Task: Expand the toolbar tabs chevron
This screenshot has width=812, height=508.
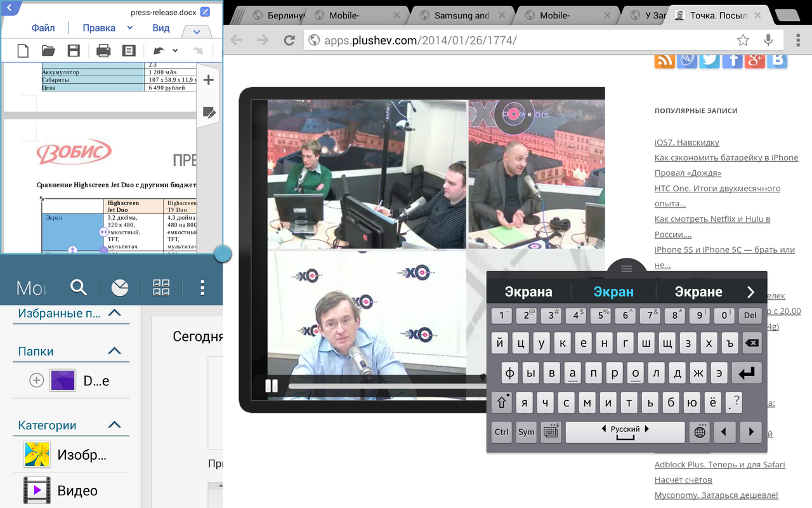Action: (x=197, y=32)
